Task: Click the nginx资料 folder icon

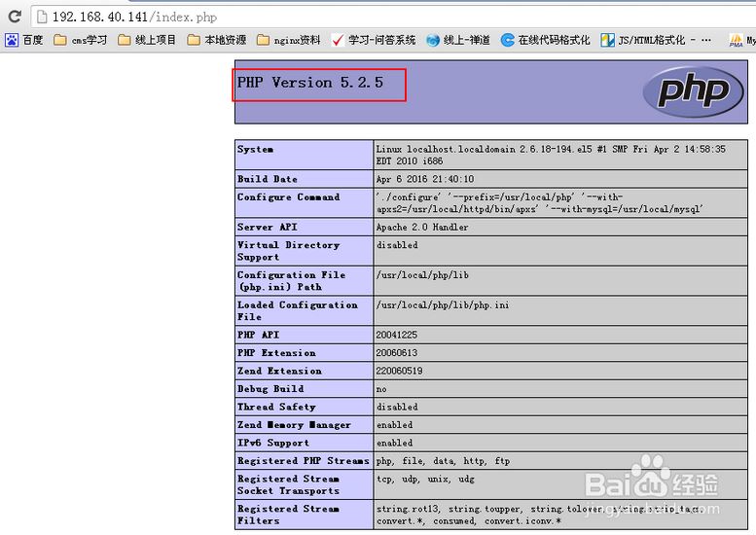Action: (x=263, y=40)
